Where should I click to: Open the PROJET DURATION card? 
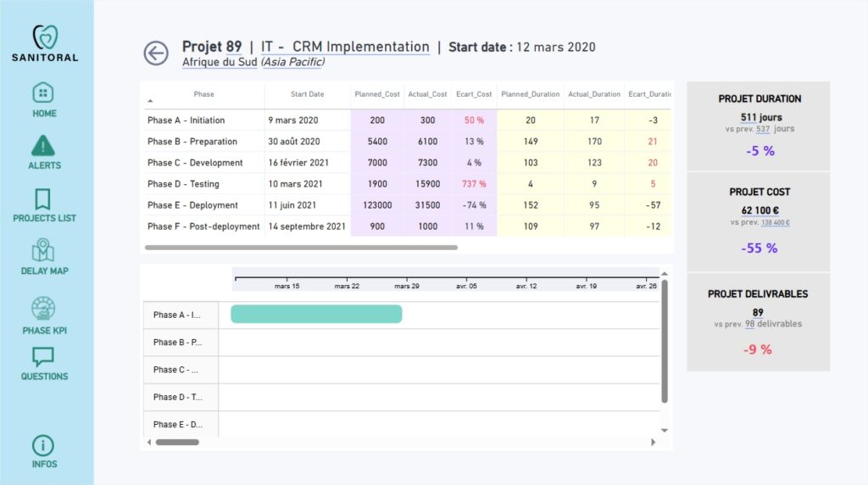(x=759, y=125)
